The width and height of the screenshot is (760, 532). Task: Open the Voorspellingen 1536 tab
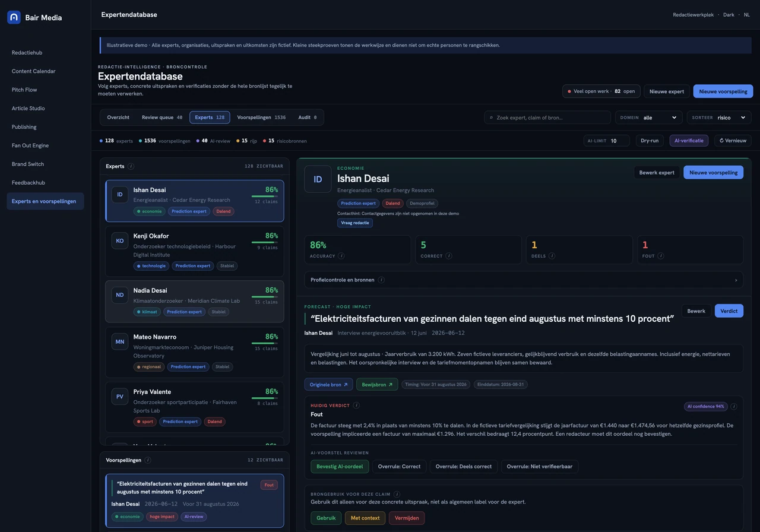(261, 118)
